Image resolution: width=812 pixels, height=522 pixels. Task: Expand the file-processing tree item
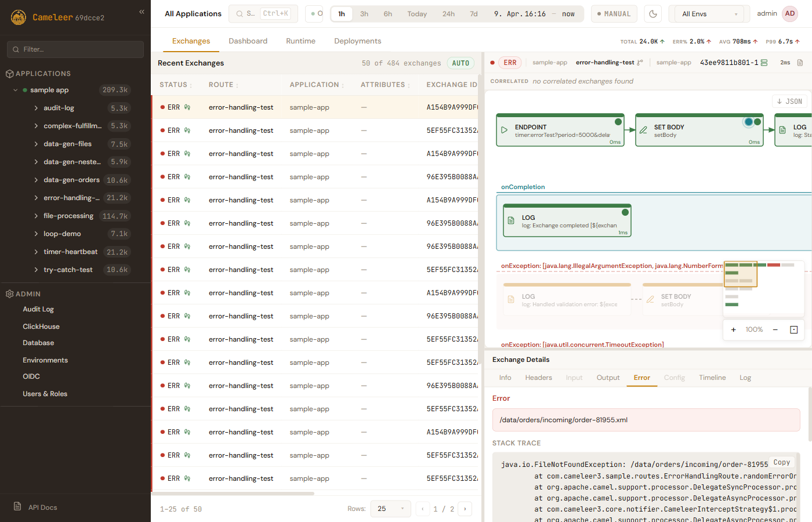tap(36, 216)
